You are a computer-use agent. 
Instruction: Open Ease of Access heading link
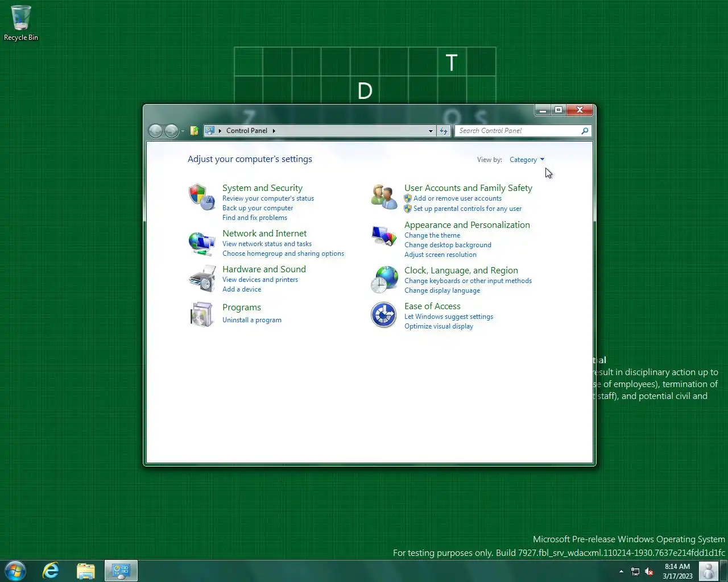(432, 306)
